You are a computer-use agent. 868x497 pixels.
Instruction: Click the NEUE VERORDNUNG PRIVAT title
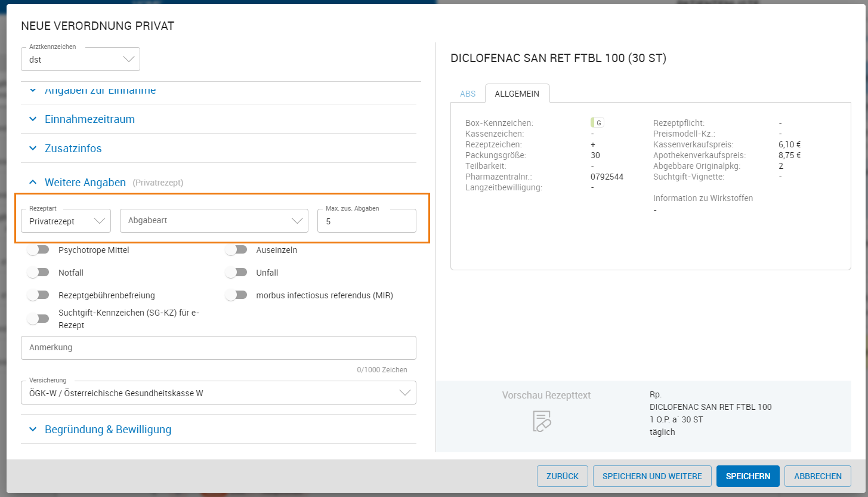tap(98, 26)
